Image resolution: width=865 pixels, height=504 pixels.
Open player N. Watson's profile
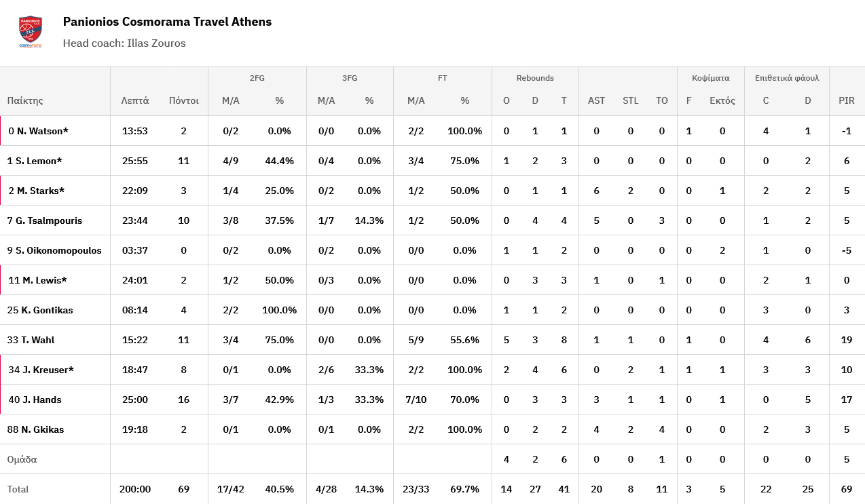[x=42, y=131]
